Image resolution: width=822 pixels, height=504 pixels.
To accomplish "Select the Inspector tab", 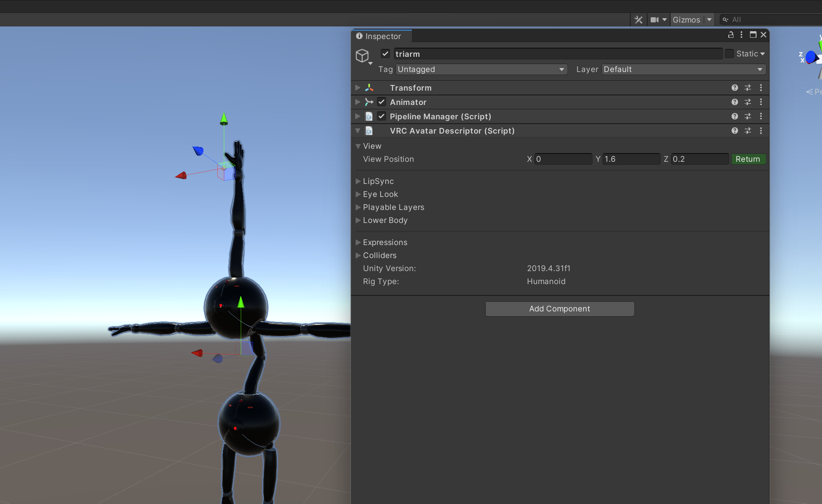I will point(379,36).
